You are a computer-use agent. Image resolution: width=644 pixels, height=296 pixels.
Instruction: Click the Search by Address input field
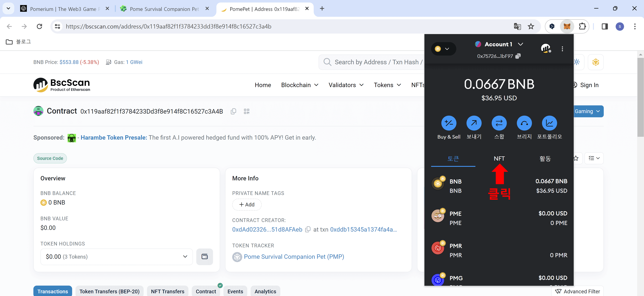click(x=375, y=62)
